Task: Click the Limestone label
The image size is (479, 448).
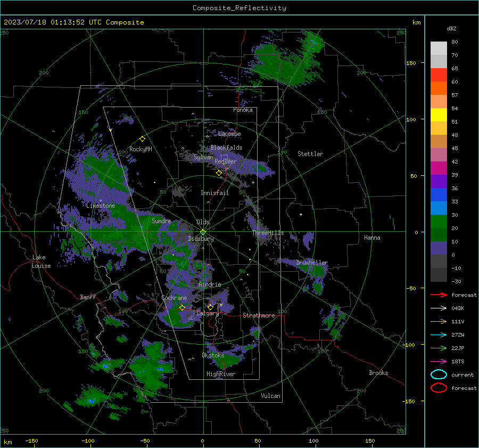Action: coord(101,206)
